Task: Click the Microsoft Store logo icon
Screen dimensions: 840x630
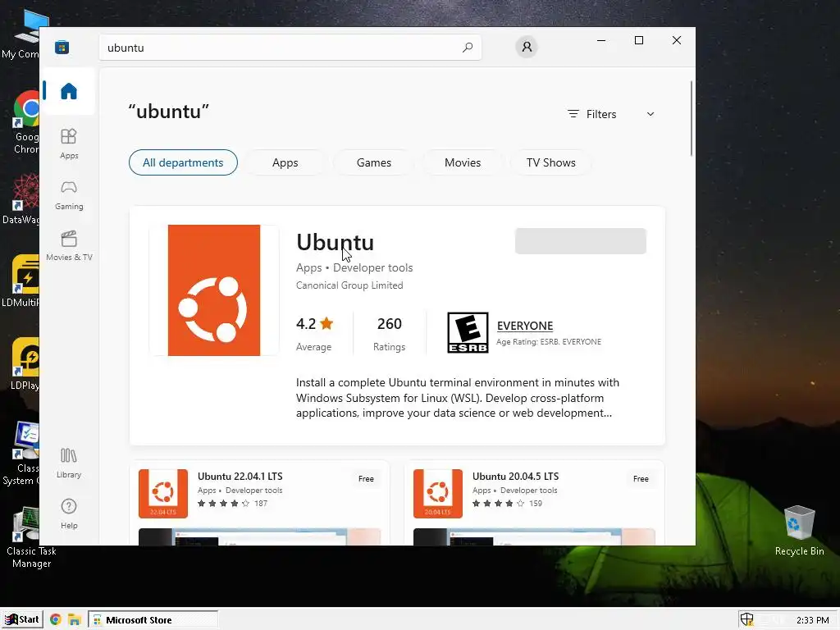Action: [x=62, y=47]
